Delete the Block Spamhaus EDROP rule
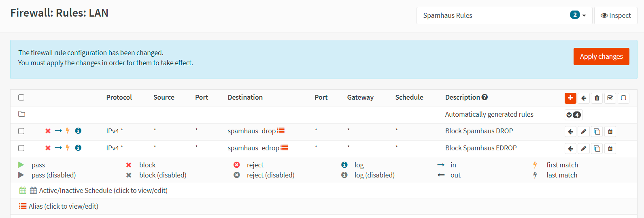 coord(610,149)
